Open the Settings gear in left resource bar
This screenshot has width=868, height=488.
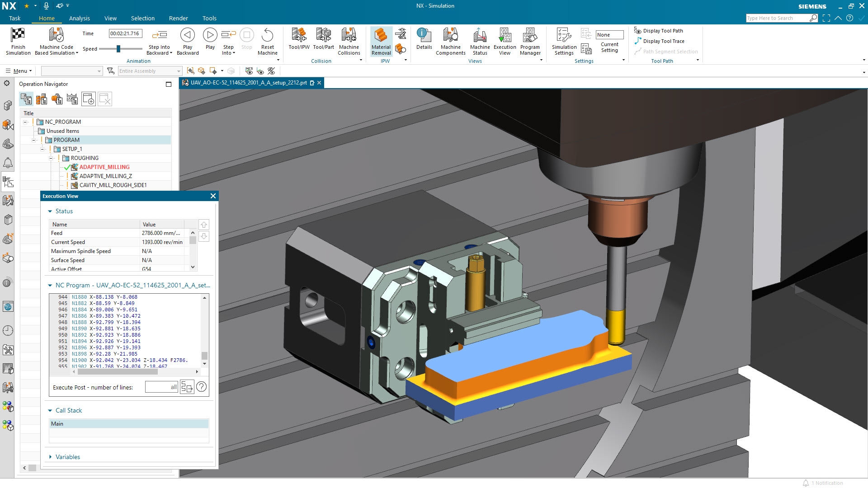[7, 83]
